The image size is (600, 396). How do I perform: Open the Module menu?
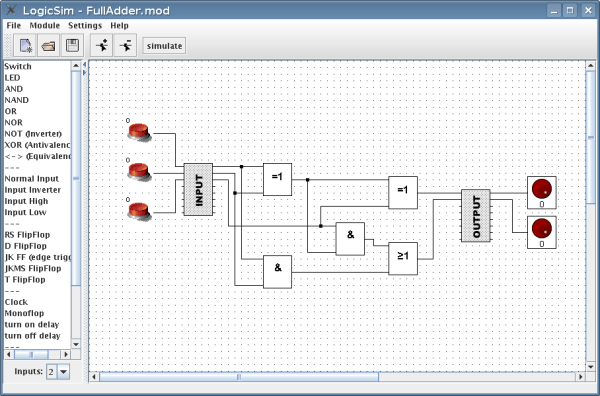click(45, 26)
